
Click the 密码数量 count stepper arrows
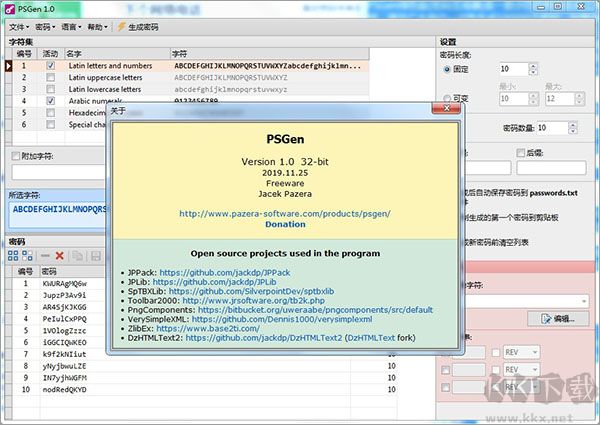point(572,128)
